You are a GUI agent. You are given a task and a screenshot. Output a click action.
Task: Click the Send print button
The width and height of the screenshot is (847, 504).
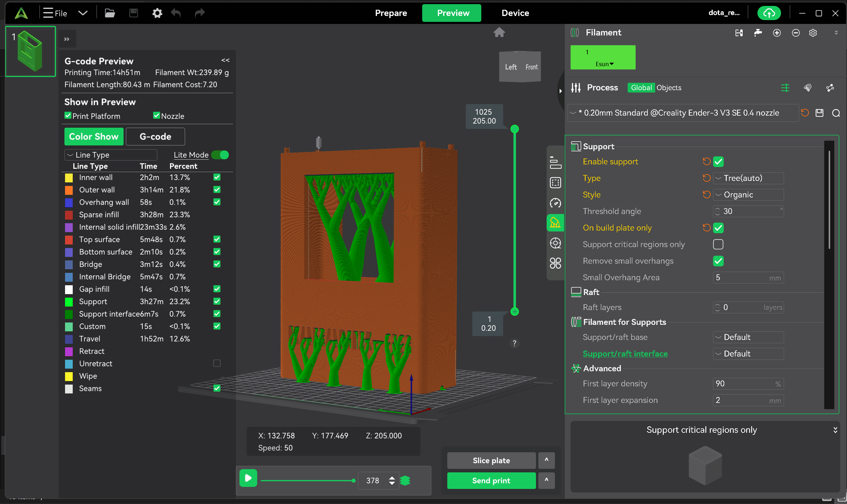pyautogui.click(x=491, y=480)
